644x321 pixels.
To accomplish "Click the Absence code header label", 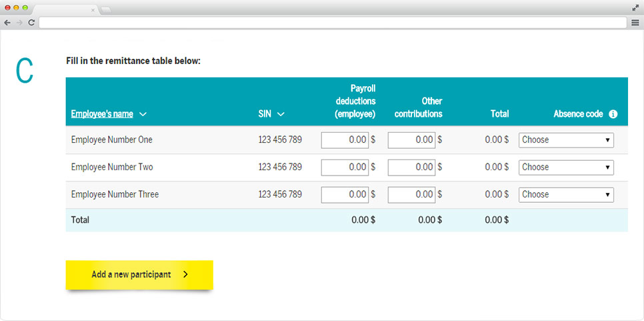I will pyautogui.click(x=578, y=114).
